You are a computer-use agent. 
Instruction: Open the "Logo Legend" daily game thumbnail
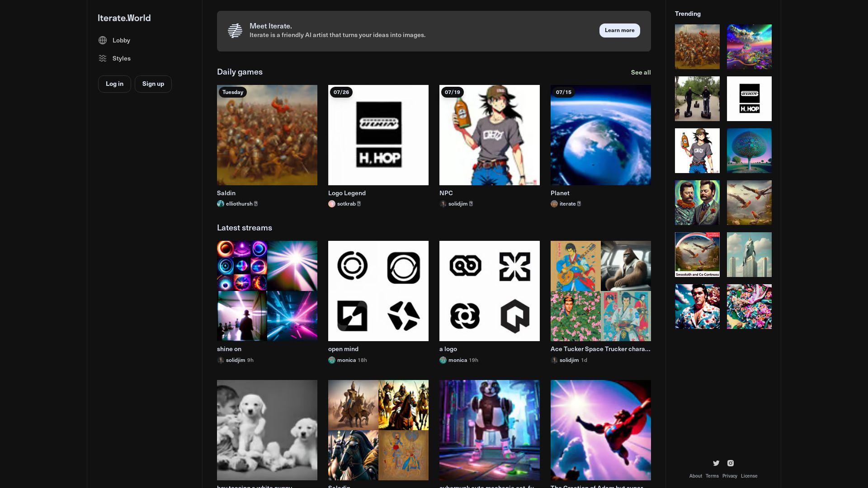[378, 135]
